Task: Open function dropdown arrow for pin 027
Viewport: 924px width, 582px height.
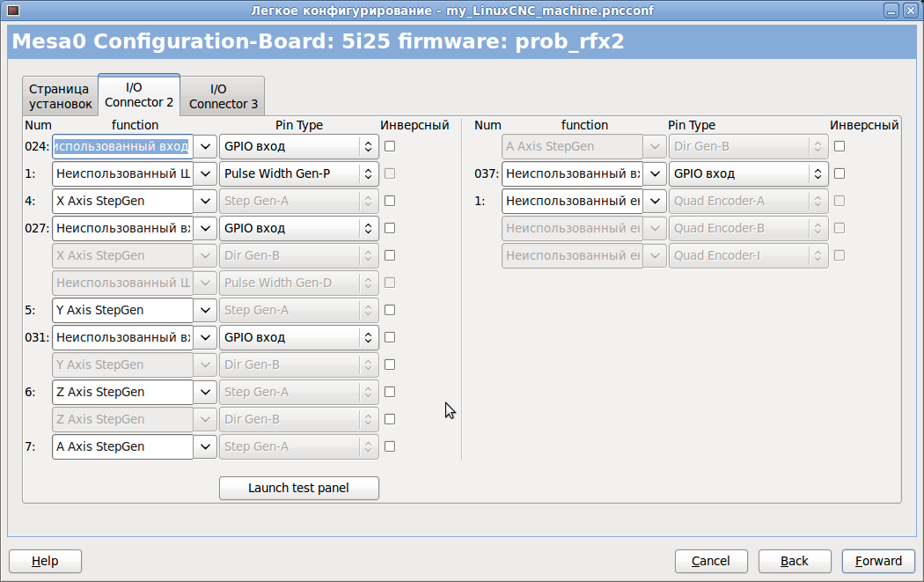Action: pos(205,228)
